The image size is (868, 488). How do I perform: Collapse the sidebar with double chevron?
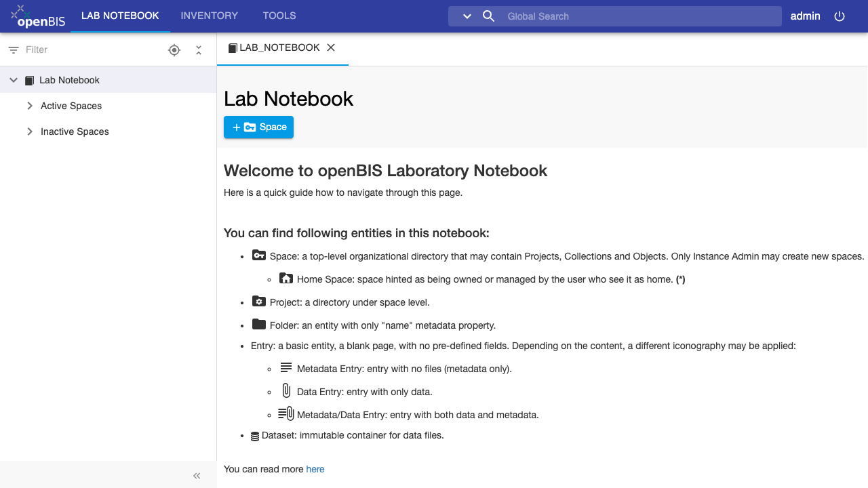pos(197,476)
